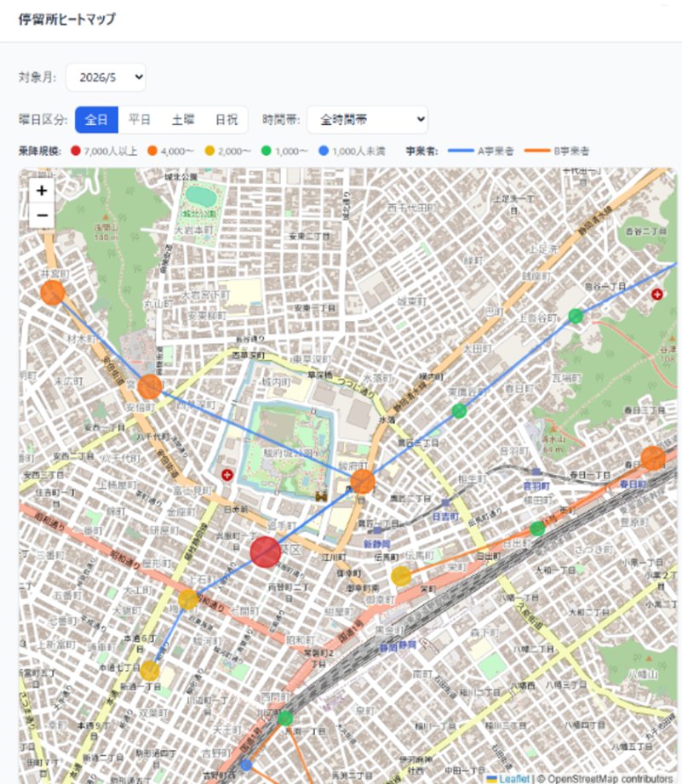Click the 停留所ヒートマップ page title
Image resolution: width=682 pixels, height=784 pixels.
pos(67,19)
